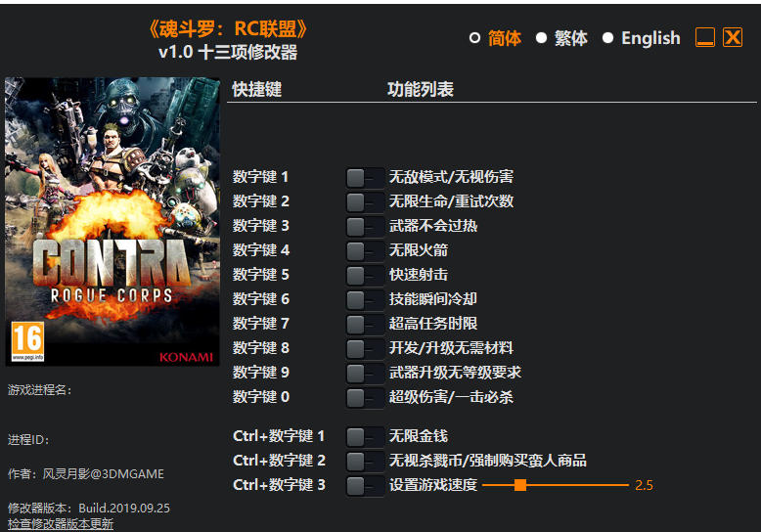Enable 技能瞬间冷却 switch
This screenshot has width=761, height=532.
tap(365, 299)
